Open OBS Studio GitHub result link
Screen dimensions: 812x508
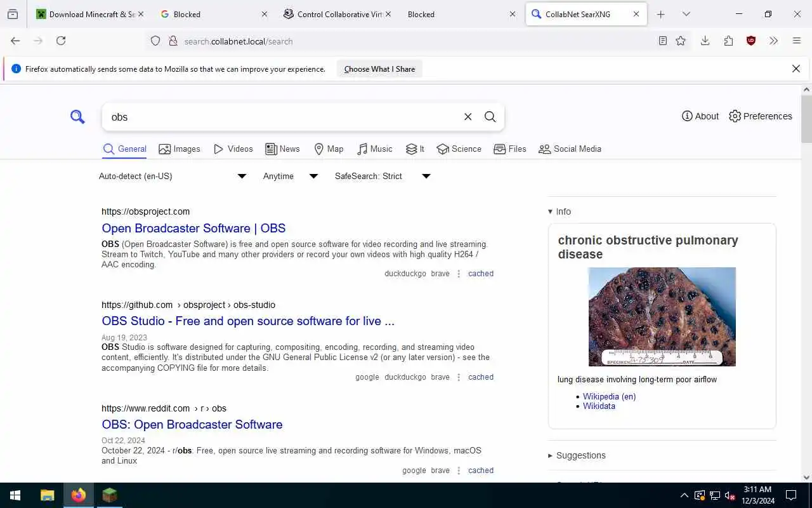pyautogui.click(x=248, y=321)
